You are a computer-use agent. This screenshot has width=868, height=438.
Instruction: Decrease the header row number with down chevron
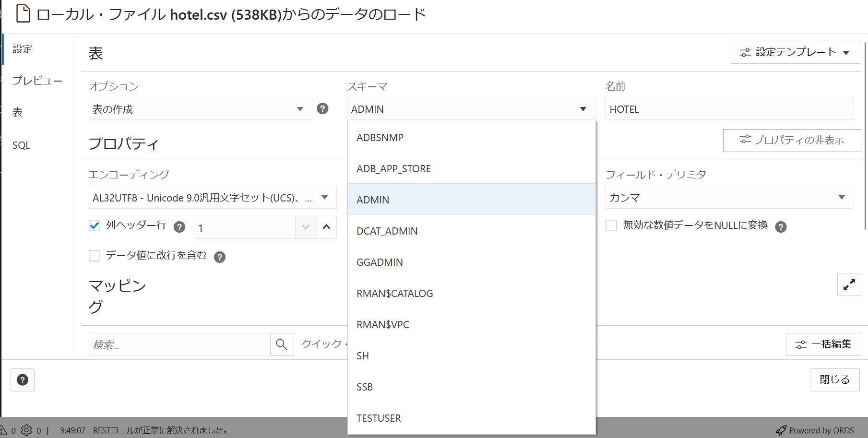pyautogui.click(x=306, y=227)
